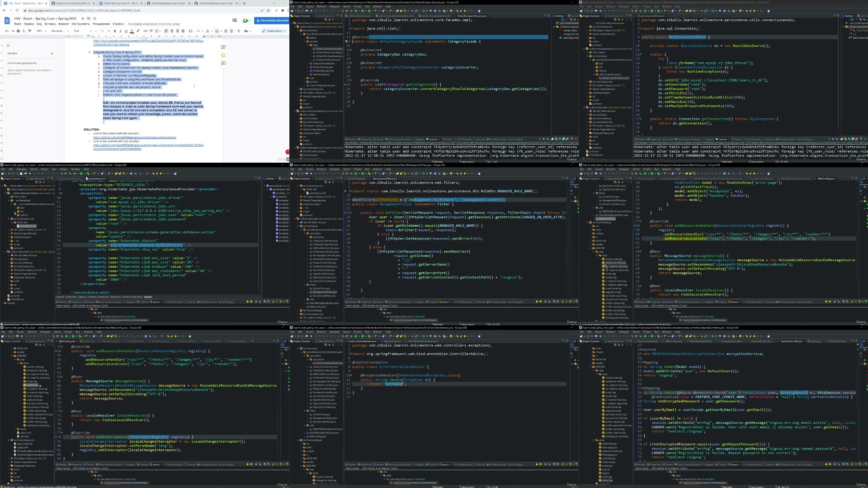Open the Arial font dropdown
The image size is (868, 488).
82,31
